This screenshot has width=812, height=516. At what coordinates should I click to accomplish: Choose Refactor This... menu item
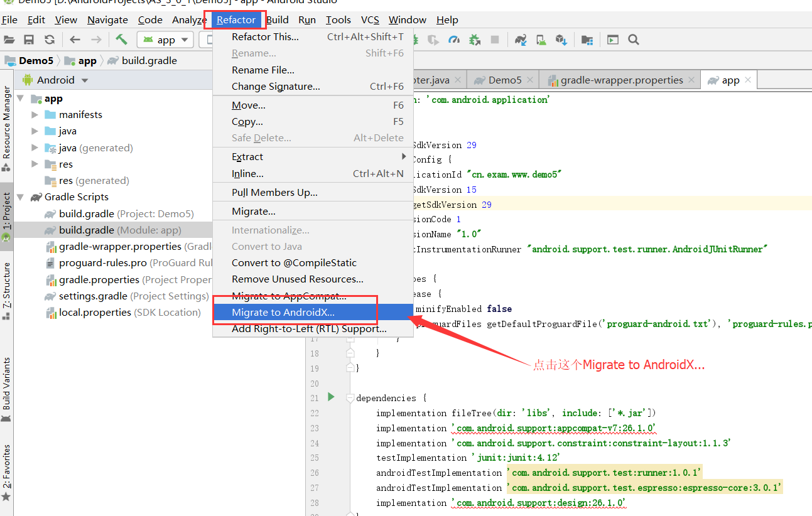click(x=313, y=36)
